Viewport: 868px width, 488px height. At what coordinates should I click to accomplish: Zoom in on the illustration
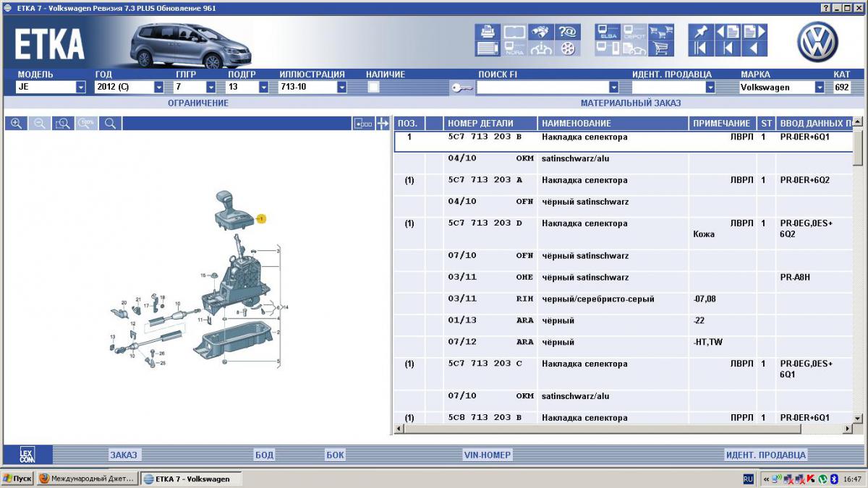[16, 124]
